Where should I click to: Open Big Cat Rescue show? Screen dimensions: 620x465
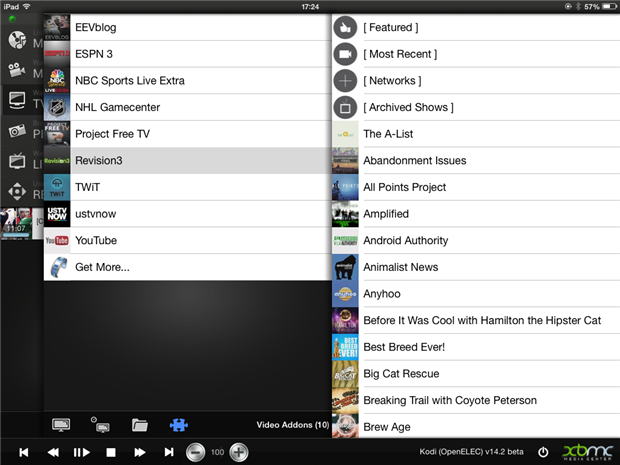pos(476,374)
